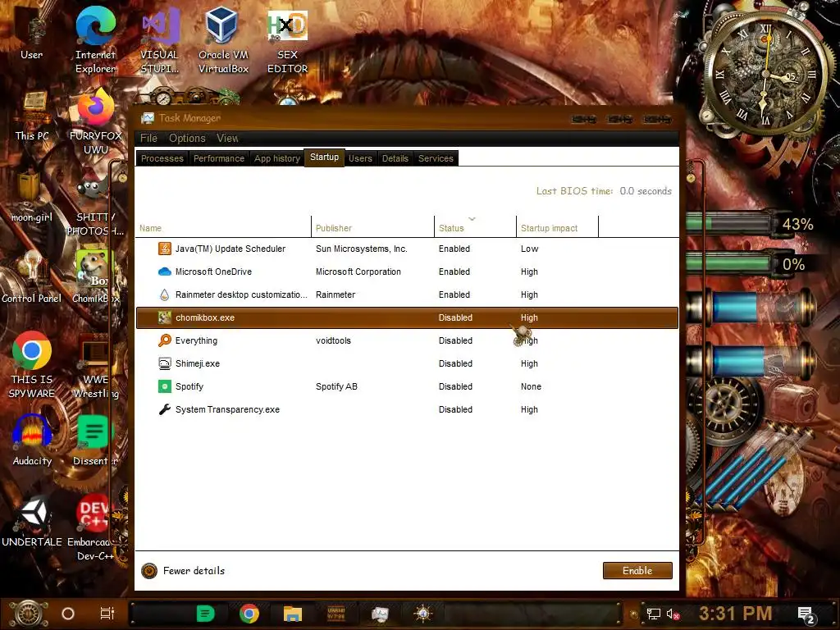Collapse view with Fewer details round icon

(149, 571)
